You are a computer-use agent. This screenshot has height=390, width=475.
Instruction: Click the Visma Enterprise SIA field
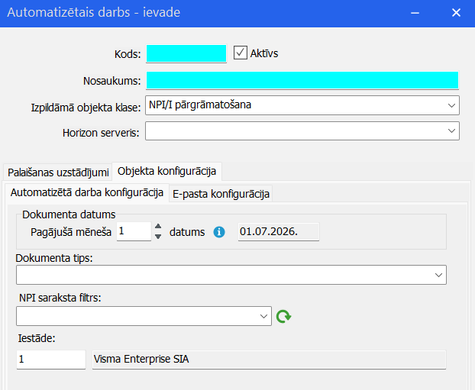point(269,359)
